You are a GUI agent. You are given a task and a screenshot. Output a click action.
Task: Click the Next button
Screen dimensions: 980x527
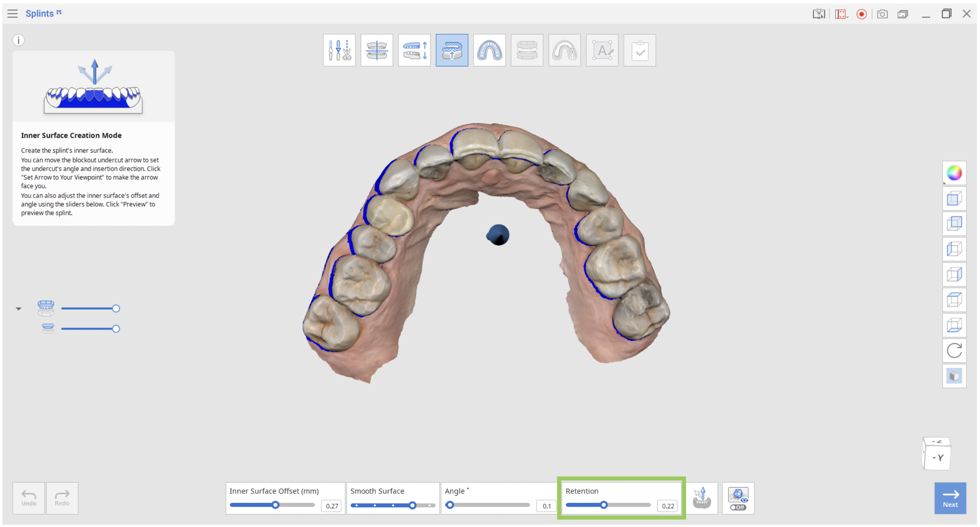[950, 498]
